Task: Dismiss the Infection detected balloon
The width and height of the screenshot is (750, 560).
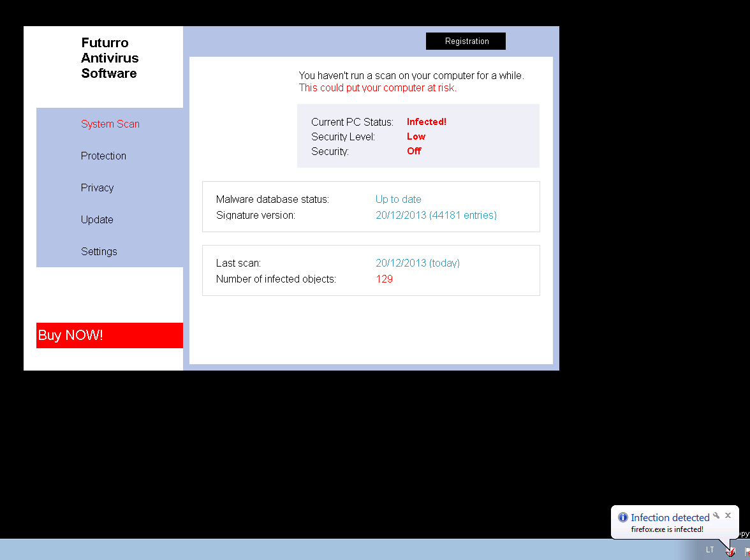Action: click(x=728, y=515)
